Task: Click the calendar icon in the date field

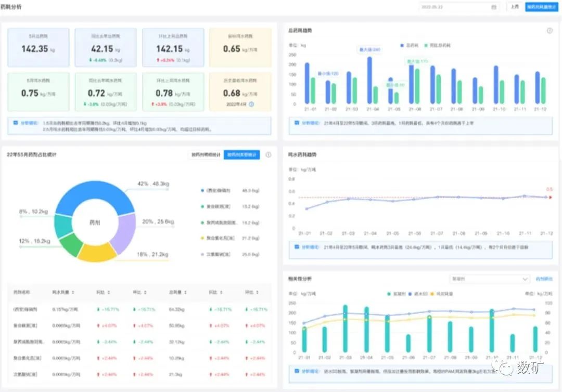Action: (493, 7)
